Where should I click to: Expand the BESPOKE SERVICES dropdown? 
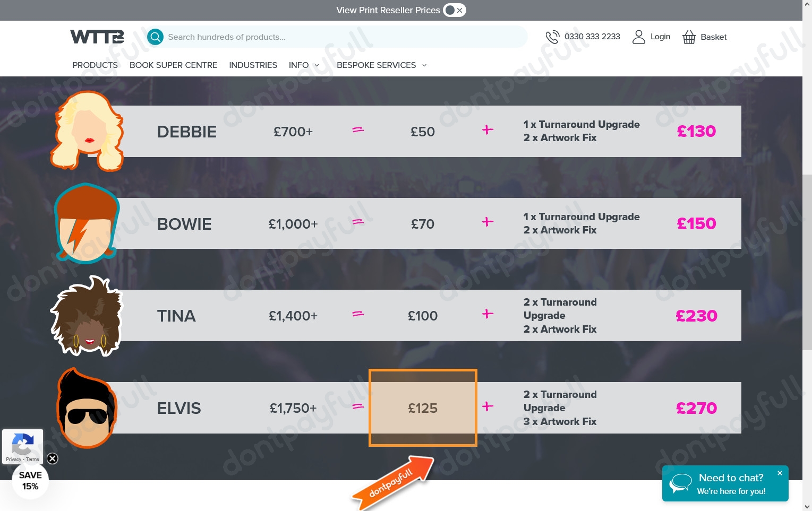[x=382, y=65]
